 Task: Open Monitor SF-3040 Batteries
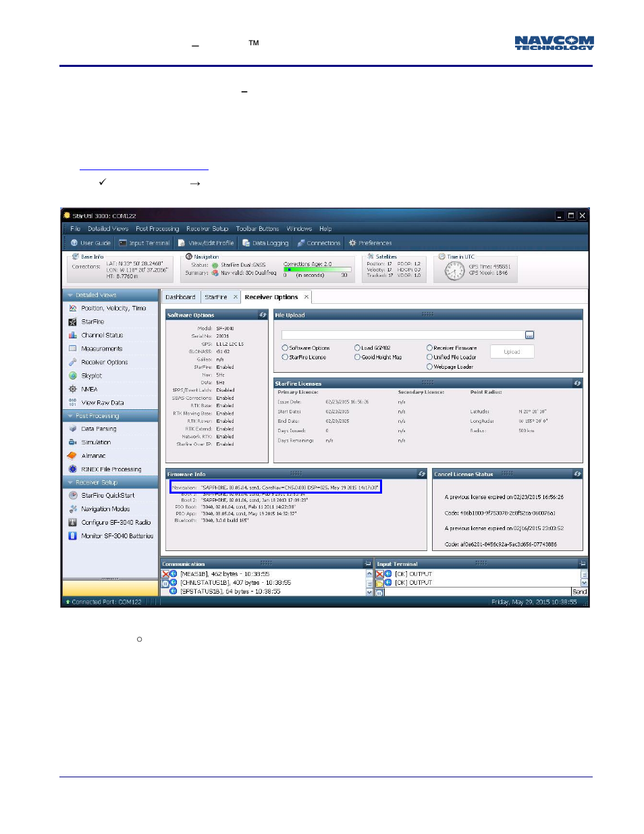click(111, 536)
